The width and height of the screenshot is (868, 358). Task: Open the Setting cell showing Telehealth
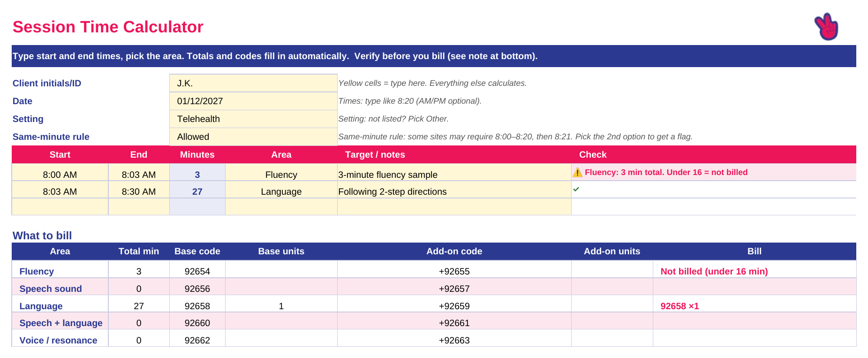(x=253, y=119)
